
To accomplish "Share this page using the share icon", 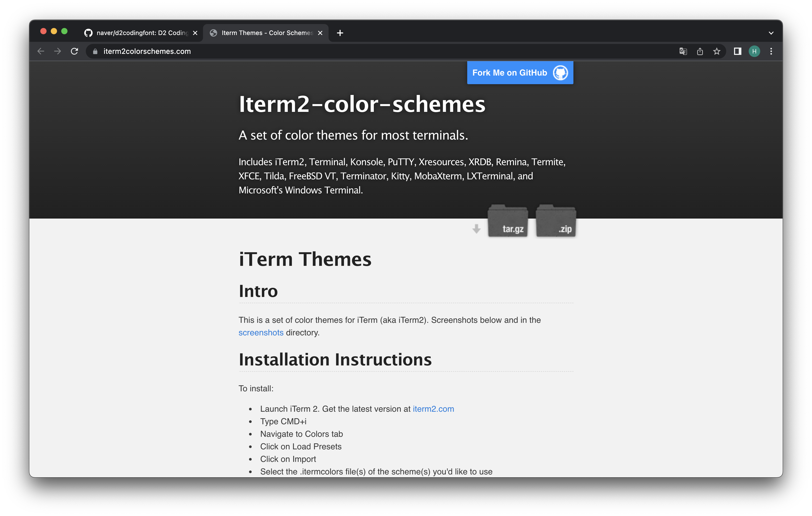I will (x=700, y=51).
